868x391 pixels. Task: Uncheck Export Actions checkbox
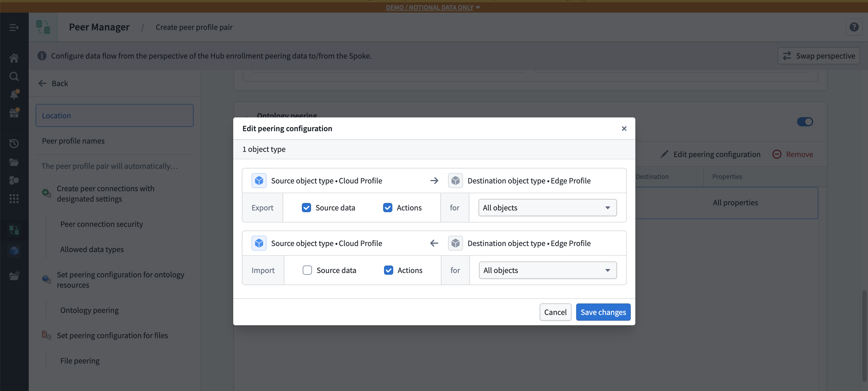(387, 208)
